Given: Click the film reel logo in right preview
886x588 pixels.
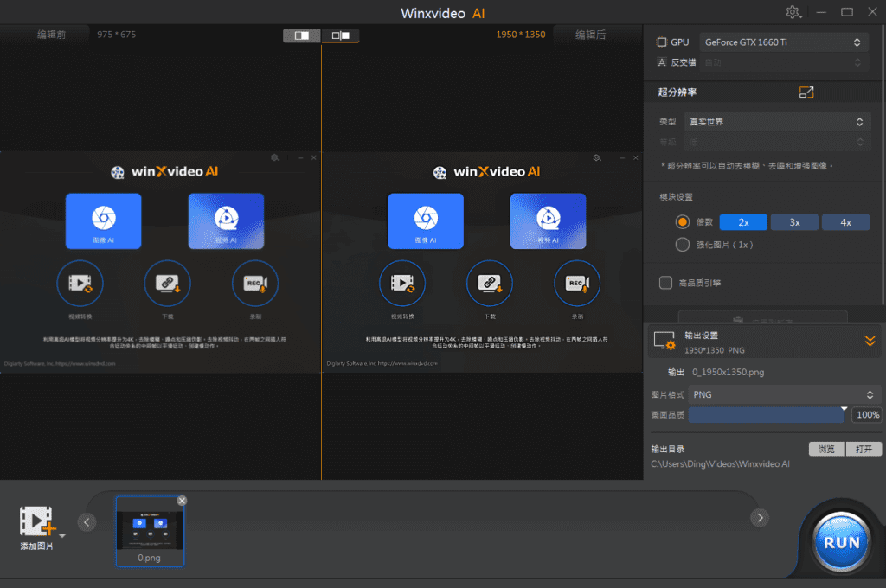Looking at the screenshot, I should click(x=440, y=172).
